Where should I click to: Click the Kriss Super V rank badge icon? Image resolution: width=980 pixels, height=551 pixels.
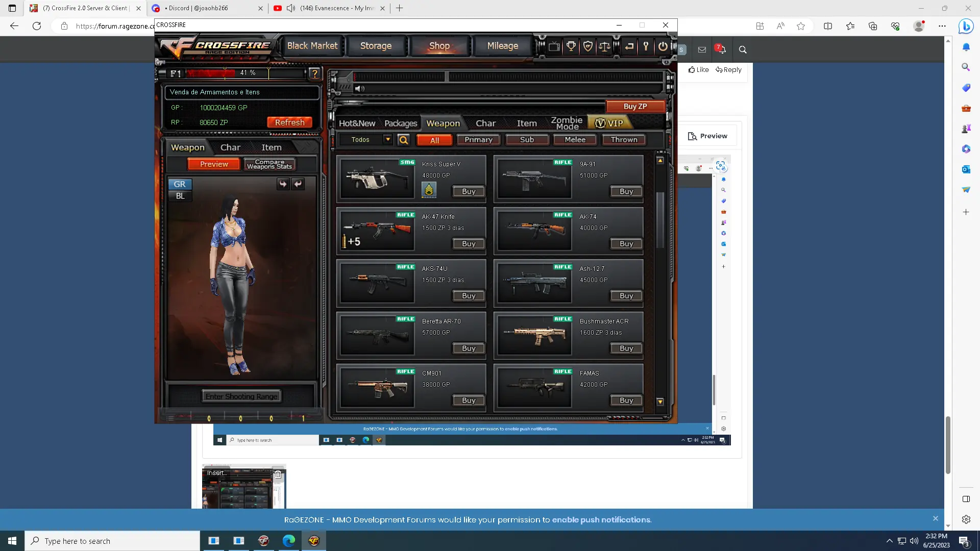(x=429, y=190)
